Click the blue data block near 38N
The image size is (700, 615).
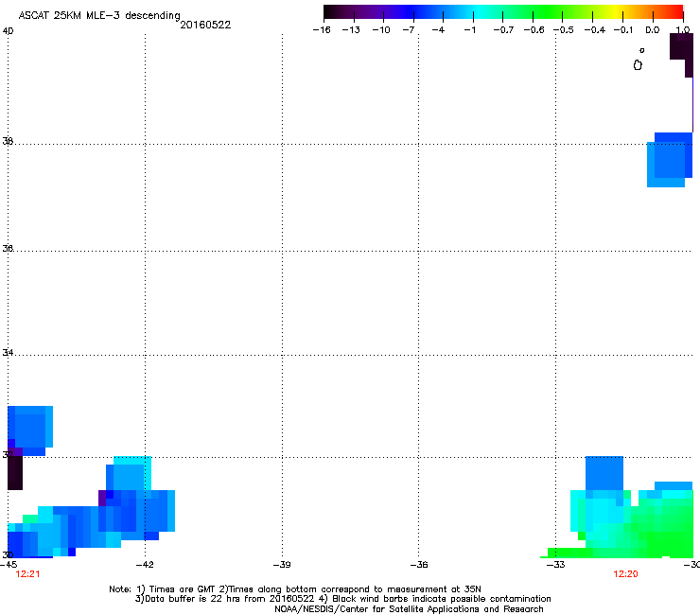point(670,160)
